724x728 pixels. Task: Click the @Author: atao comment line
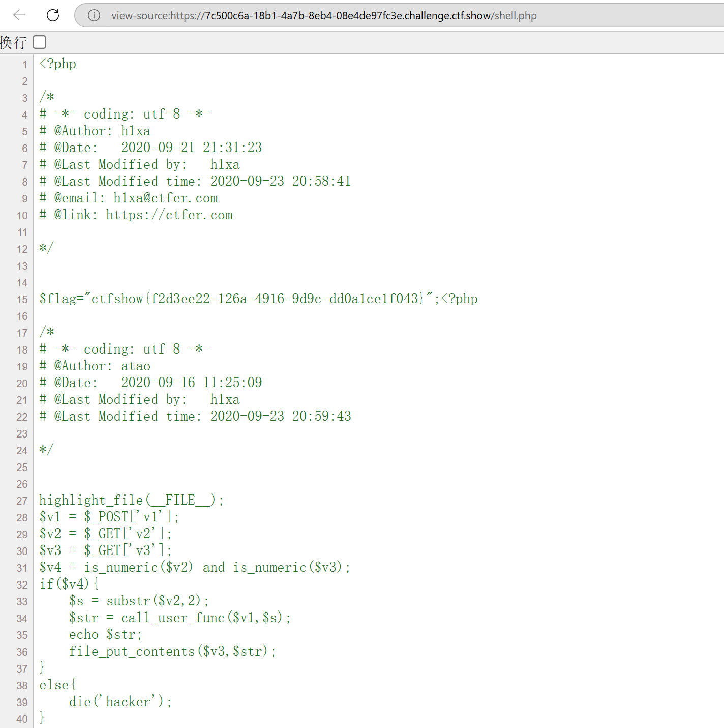click(x=95, y=366)
